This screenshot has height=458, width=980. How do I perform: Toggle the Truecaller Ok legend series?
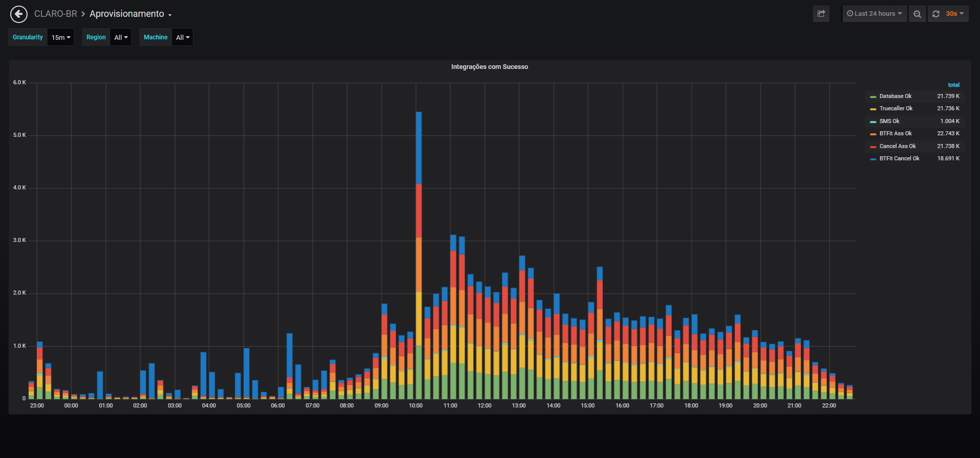(x=896, y=108)
